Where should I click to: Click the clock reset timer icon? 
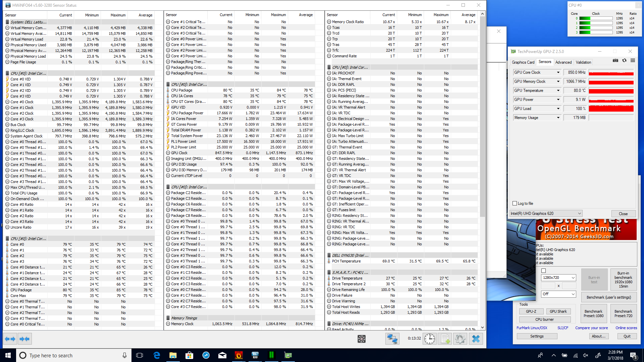point(429,339)
